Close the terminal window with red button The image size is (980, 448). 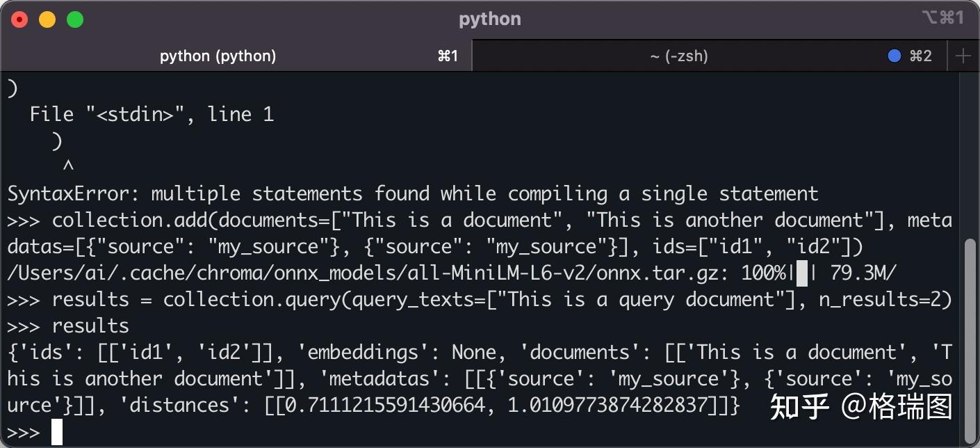point(19,19)
